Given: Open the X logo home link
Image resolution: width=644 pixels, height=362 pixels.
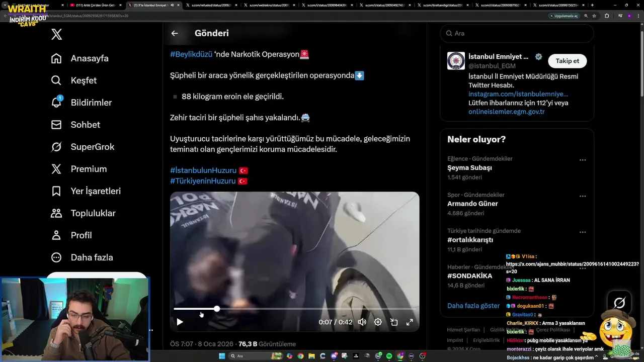Looking at the screenshot, I should tap(56, 34).
